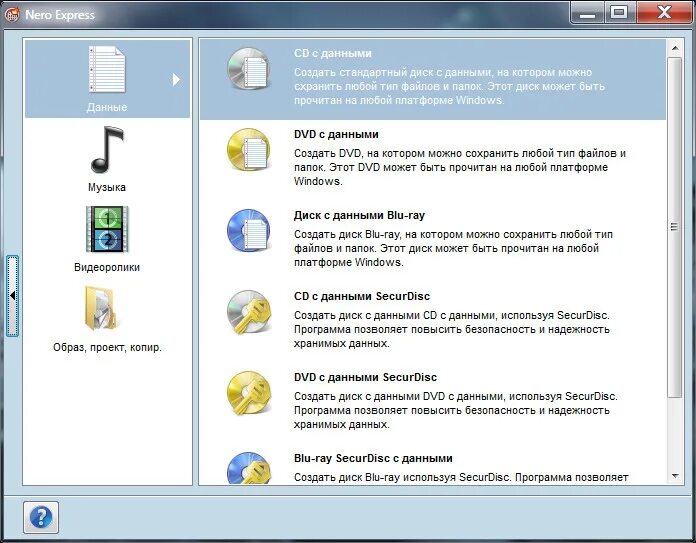Choose Диск с данными Blu-ray heading
Screen dimensions: 696x543
tap(359, 215)
